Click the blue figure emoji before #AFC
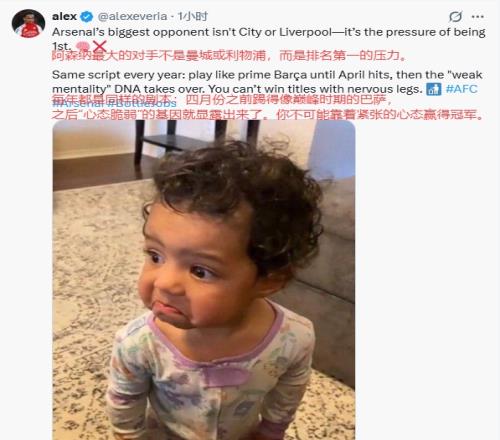500x440 pixels. point(434,89)
